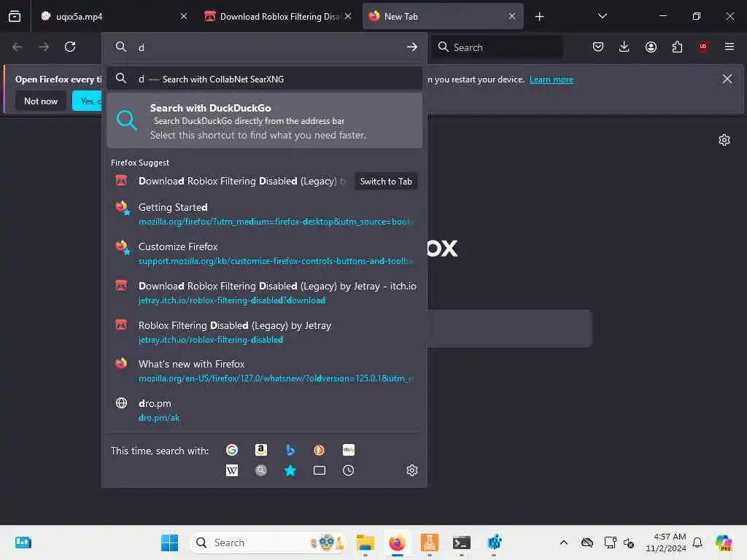Open Widgets on the taskbar
The height and width of the screenshot is (560, 747).
(23, 542)
